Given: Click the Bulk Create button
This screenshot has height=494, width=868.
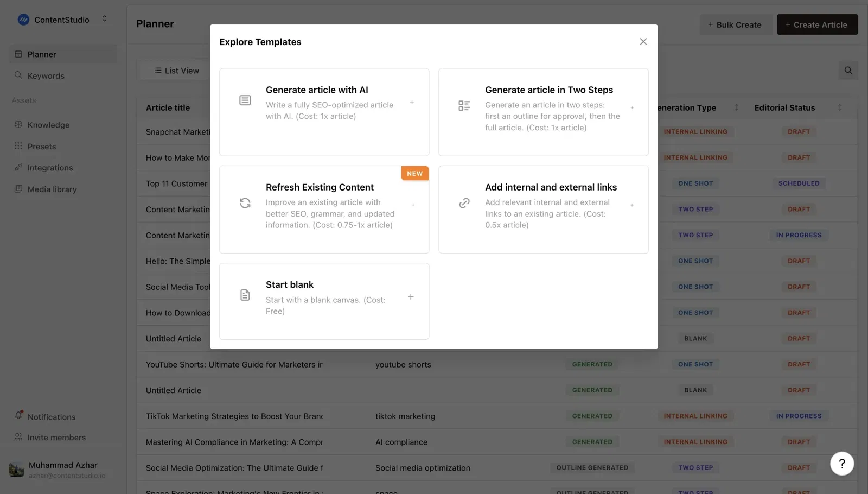Looking at the screenshot, I should click(x=736, y=24).
